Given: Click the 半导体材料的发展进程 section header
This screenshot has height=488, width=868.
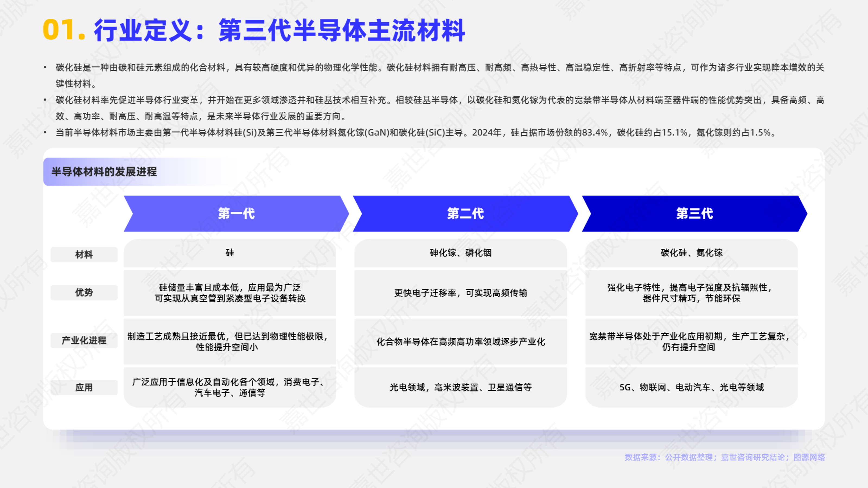Looking at the screenshot, I should [x=104, y=172].
